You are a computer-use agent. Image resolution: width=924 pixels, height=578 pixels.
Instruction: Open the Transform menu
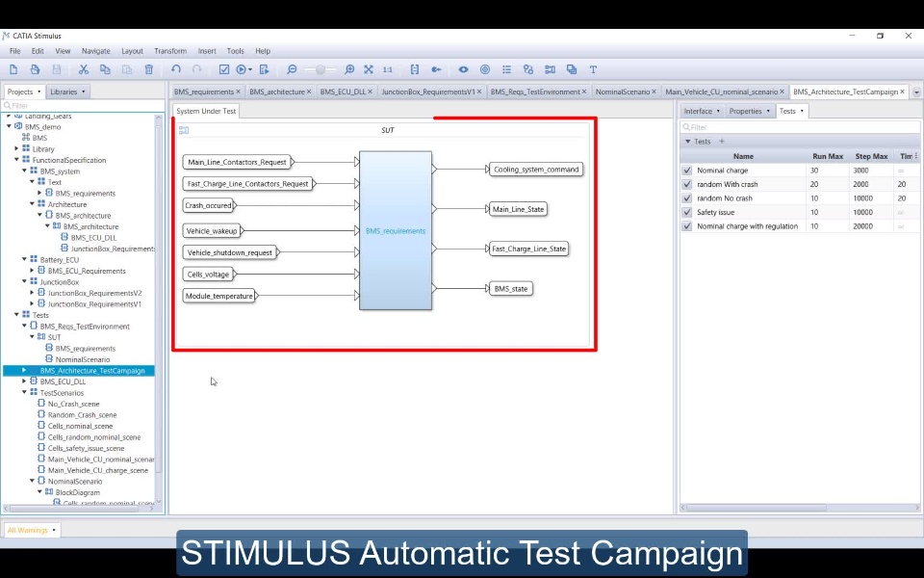[170, 51]
